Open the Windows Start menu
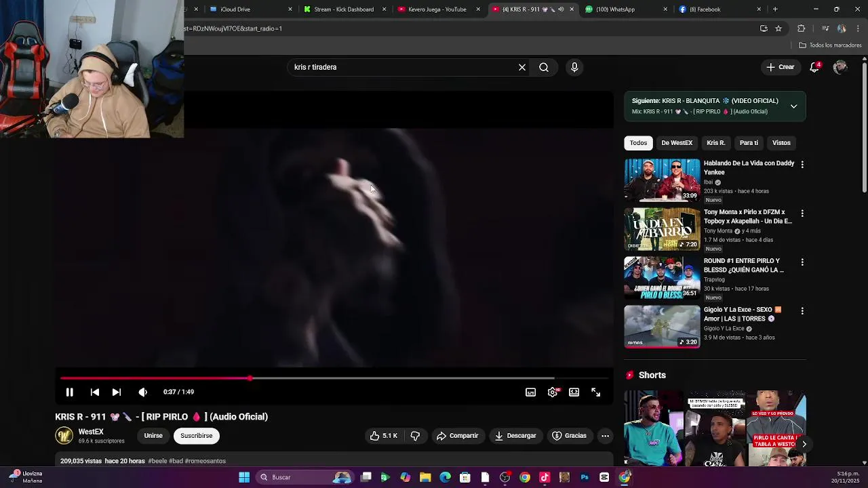This screenshot has width=868, height=488. (244, 477)
